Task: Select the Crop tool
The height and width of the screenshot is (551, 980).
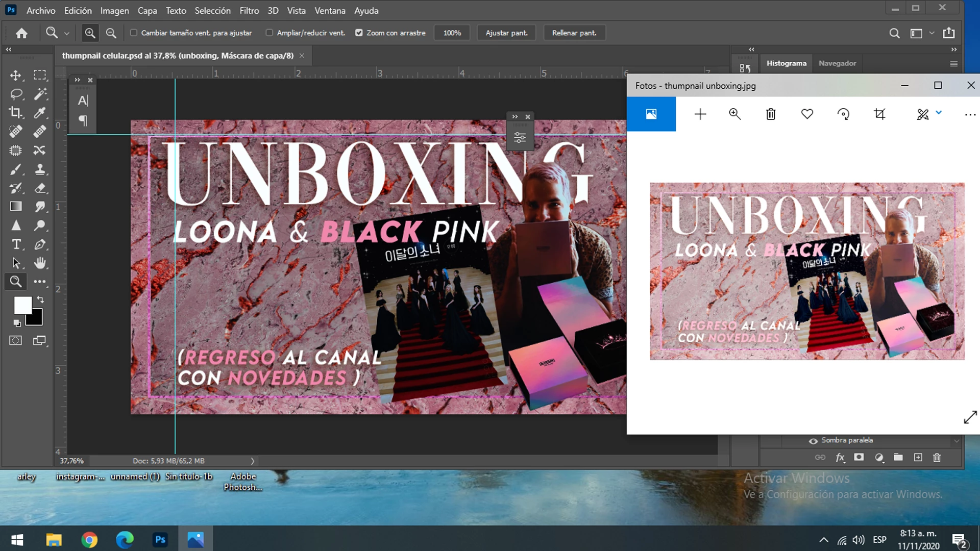Action: click(x=16, y=113)
